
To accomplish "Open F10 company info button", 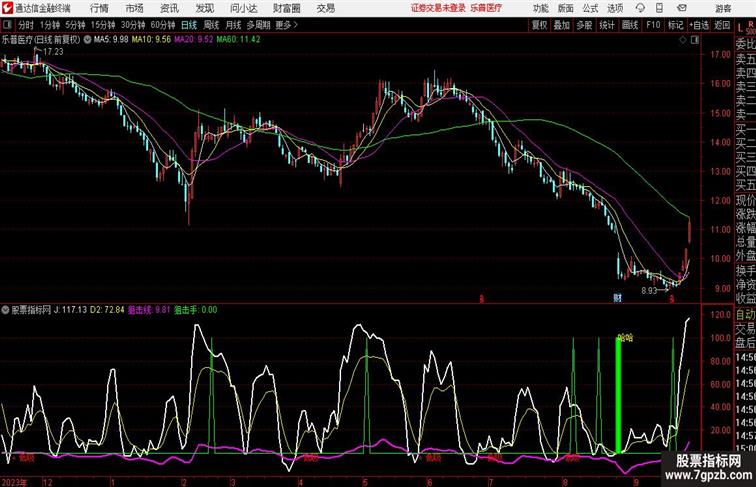I will [x=653, y=25].
